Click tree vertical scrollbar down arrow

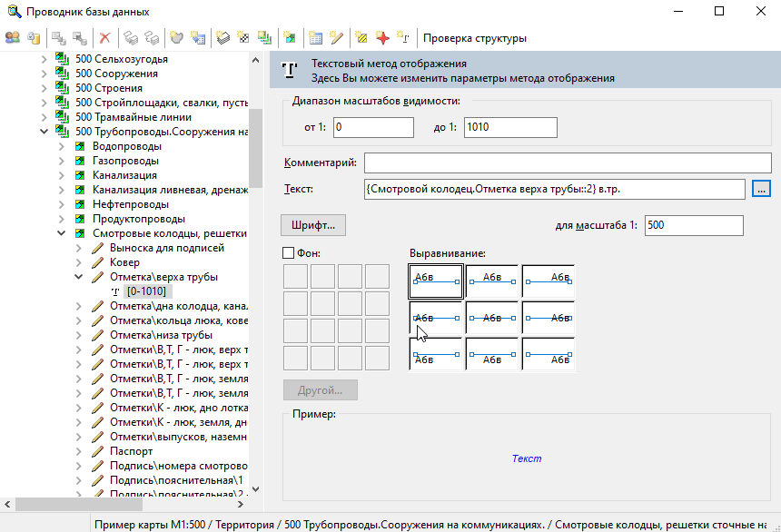[x=255, y=489]
